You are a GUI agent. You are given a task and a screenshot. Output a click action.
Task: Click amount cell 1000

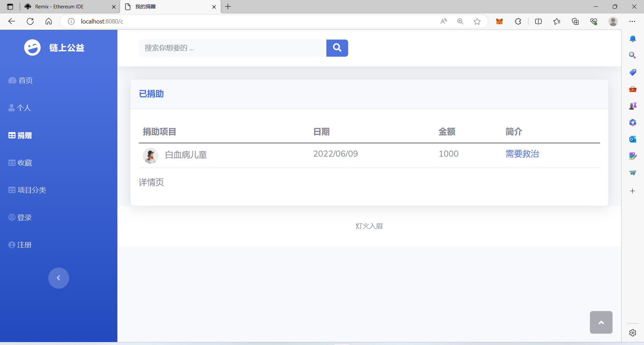448,154
